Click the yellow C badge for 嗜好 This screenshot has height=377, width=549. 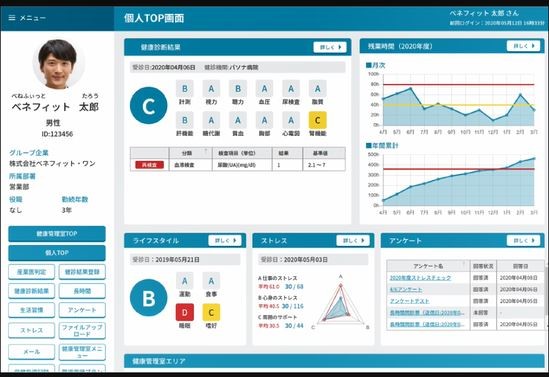211,312
